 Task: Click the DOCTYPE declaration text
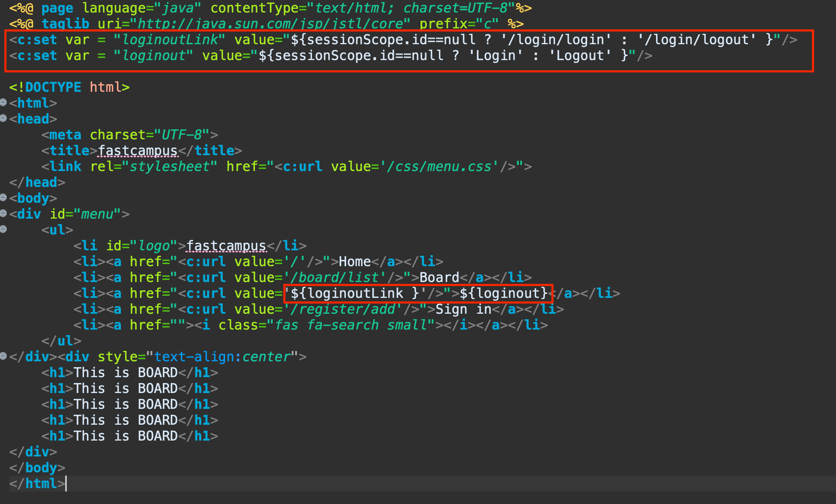[x=53, y=87]
